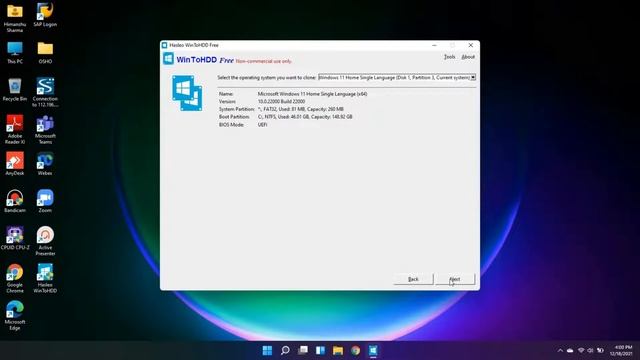Open Wi-Fi network tray icon

click(581, 350)
